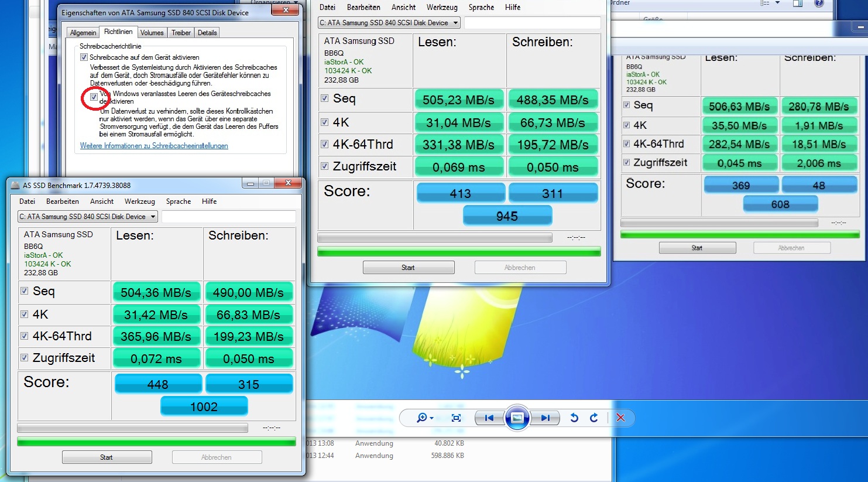Image resolution: width=868 pixels, height=482 pixels.
Task: Delete image with the red X icon
Action: click(620, 418)
